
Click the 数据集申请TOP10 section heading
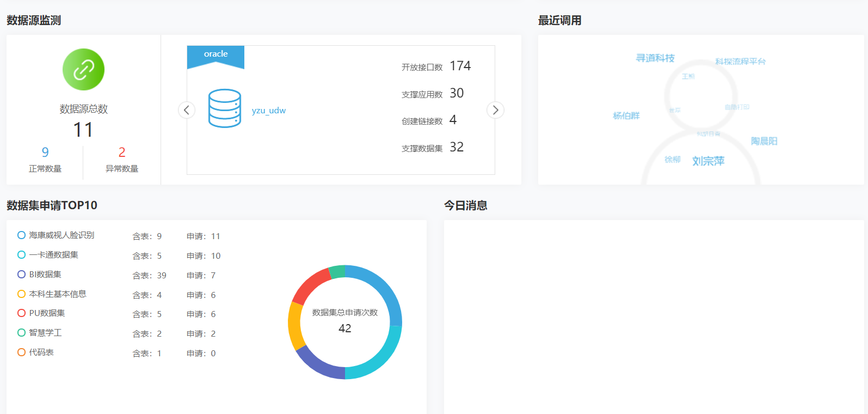(x=52, y=205)
